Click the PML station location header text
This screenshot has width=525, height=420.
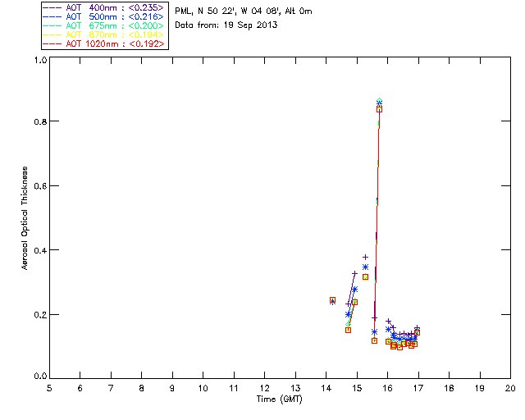coord(244,11)
